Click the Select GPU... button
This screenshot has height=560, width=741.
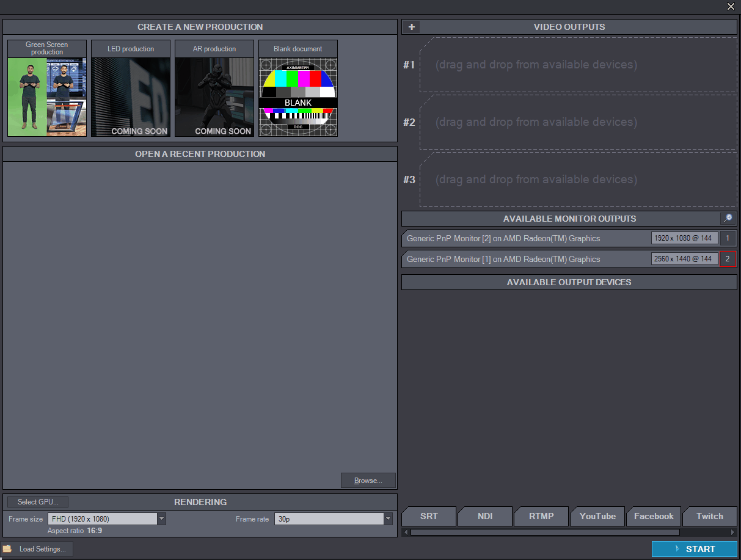(38, 502)
